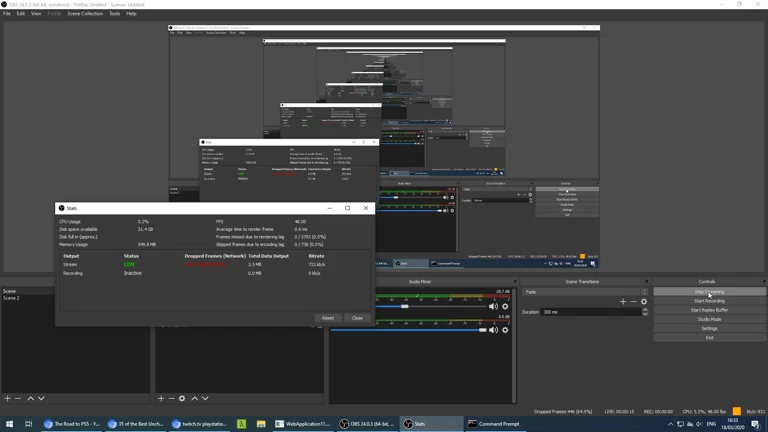The image size is (768, 432).
Task: Mute the first audio mixer channel
Action: 493,306
